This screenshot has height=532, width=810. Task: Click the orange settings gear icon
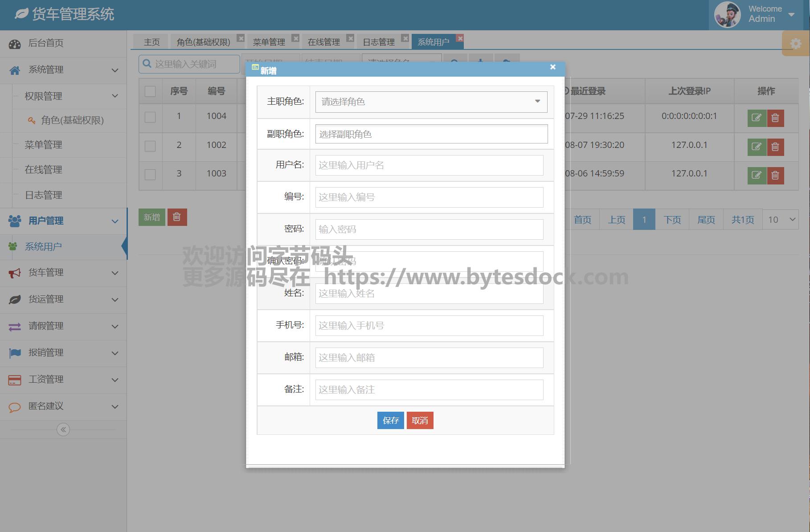[x=795, y=44]
